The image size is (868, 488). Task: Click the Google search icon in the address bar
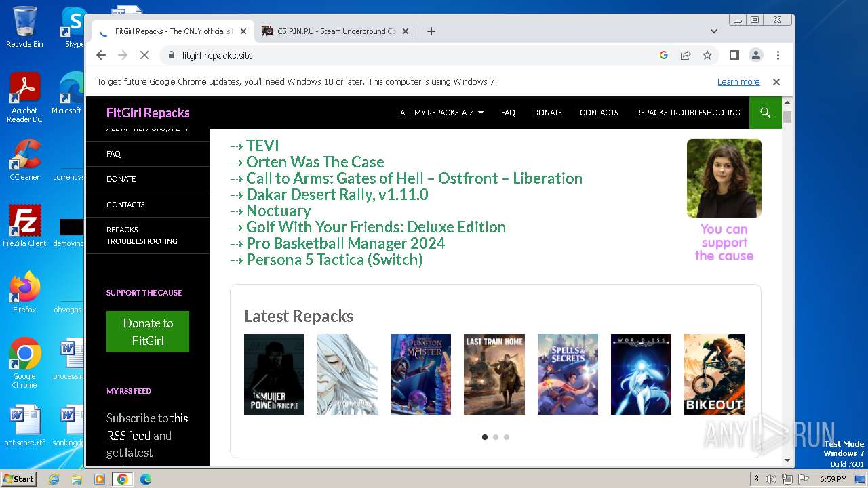[664, 56]
